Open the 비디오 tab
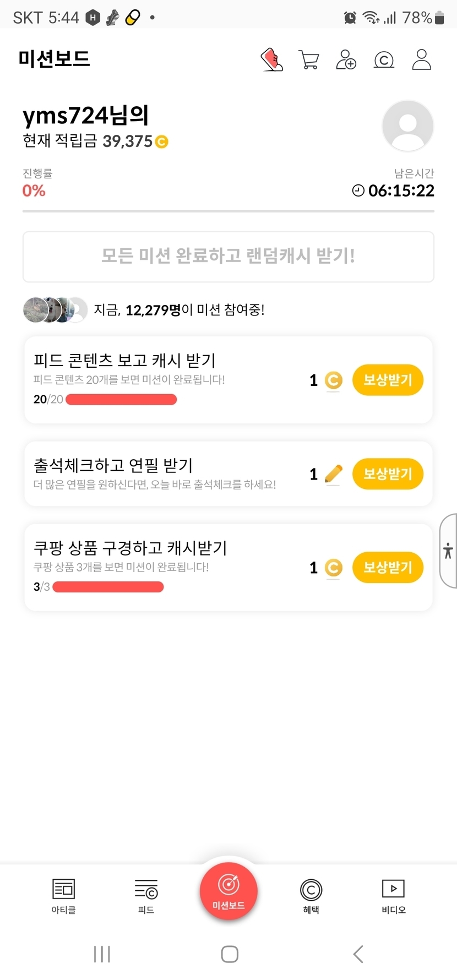457x980 pixels. pyautogui.click(x=393, y=896)
